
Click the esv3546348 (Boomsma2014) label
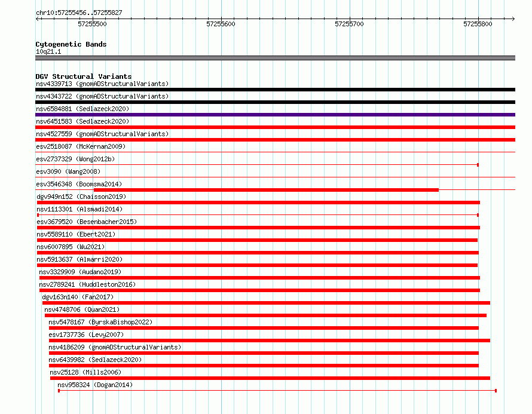tap(79, 184)
